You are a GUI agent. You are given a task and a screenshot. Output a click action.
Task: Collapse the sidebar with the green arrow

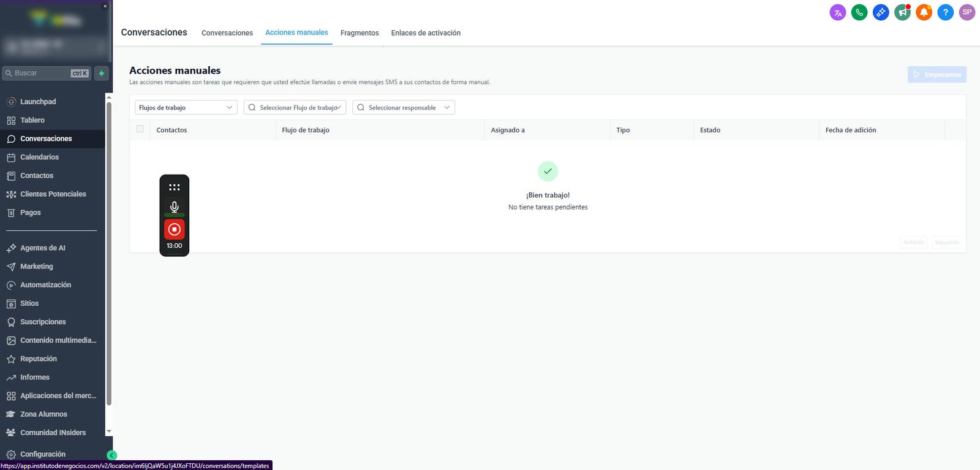111,455
